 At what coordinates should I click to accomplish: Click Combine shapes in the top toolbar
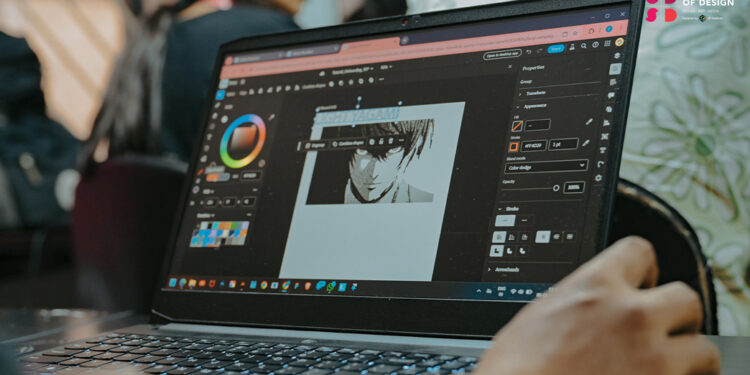(x=314, y=86)
